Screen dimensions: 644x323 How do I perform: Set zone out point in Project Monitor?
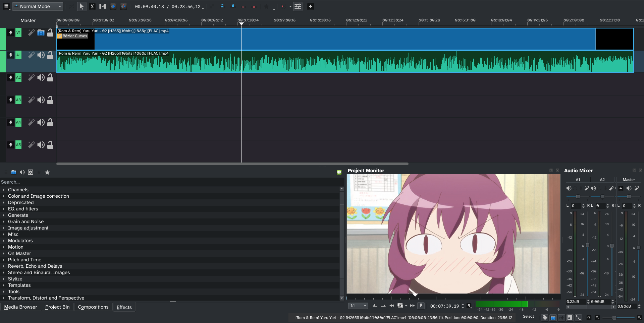coord(383,306)
